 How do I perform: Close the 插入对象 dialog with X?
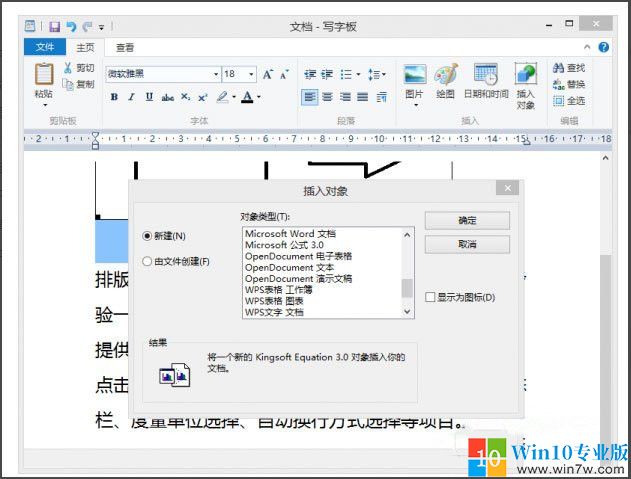[x=507, y=188]
